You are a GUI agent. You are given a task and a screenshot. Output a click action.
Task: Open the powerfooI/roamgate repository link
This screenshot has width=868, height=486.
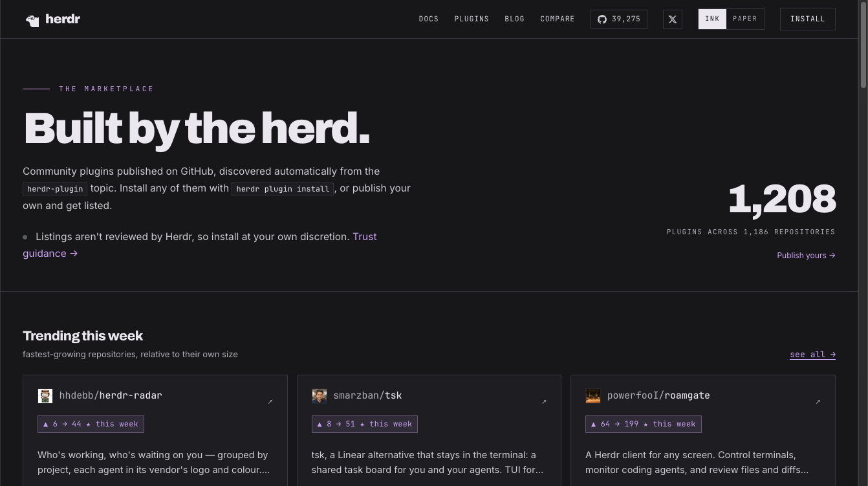[658, 395]
